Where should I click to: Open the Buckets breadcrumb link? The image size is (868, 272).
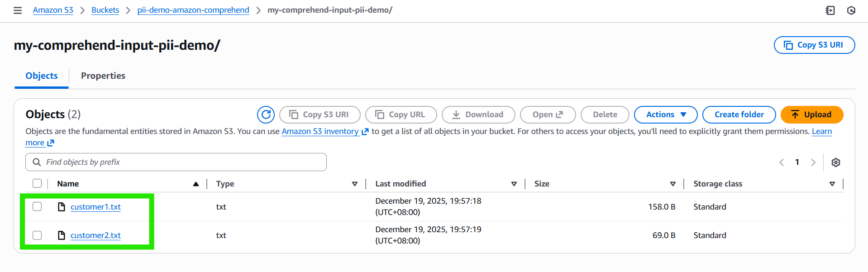click(105, 10)
